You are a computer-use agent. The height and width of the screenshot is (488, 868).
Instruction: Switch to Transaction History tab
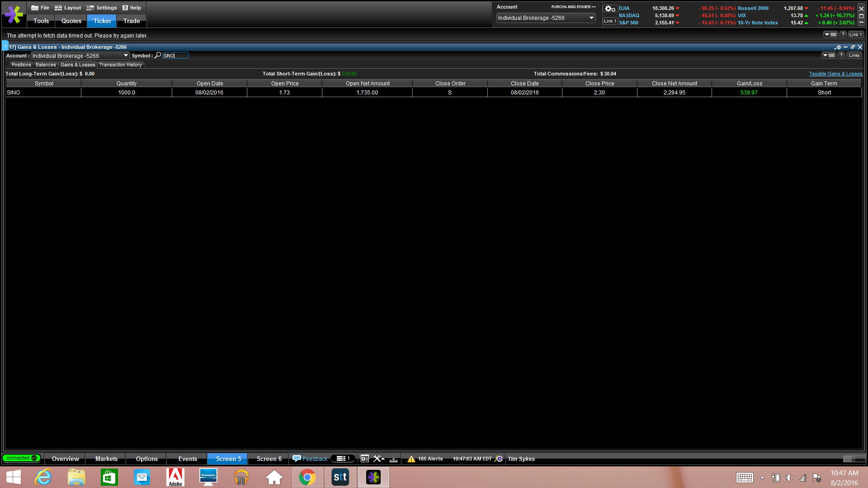[120, 65]
